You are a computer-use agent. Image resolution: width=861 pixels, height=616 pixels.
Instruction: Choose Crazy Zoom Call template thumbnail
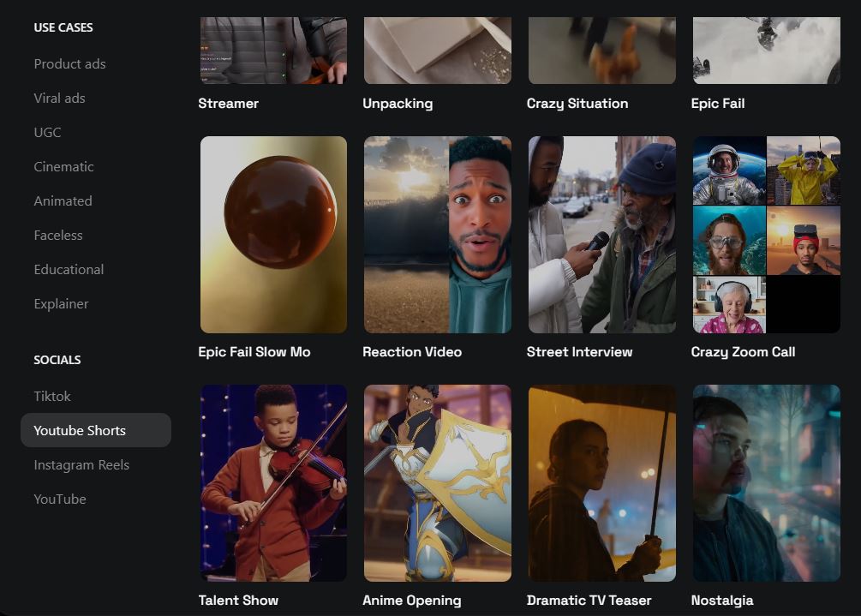[x=766, y=235]
